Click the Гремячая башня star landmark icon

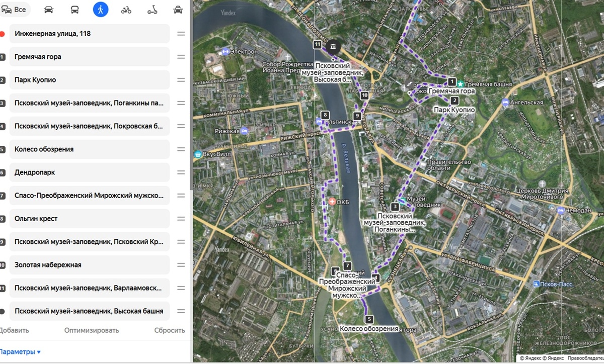coord(460,84)
